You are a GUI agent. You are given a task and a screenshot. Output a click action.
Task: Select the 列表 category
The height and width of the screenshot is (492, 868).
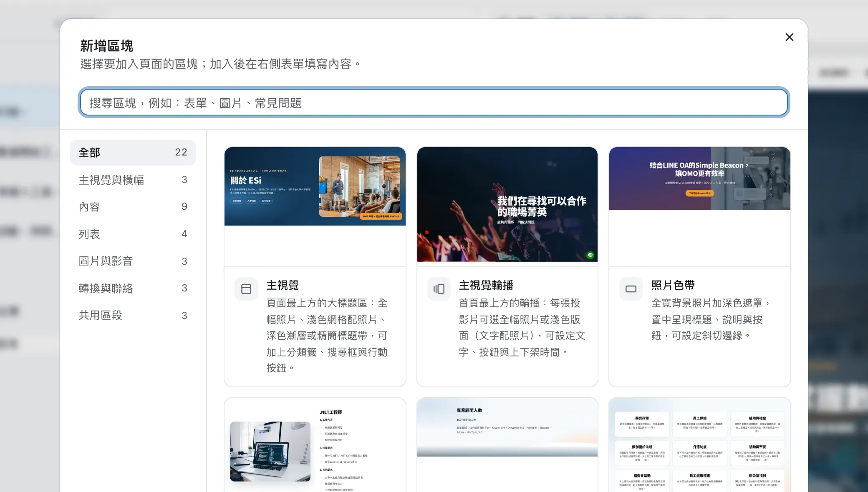coord(133,234)
